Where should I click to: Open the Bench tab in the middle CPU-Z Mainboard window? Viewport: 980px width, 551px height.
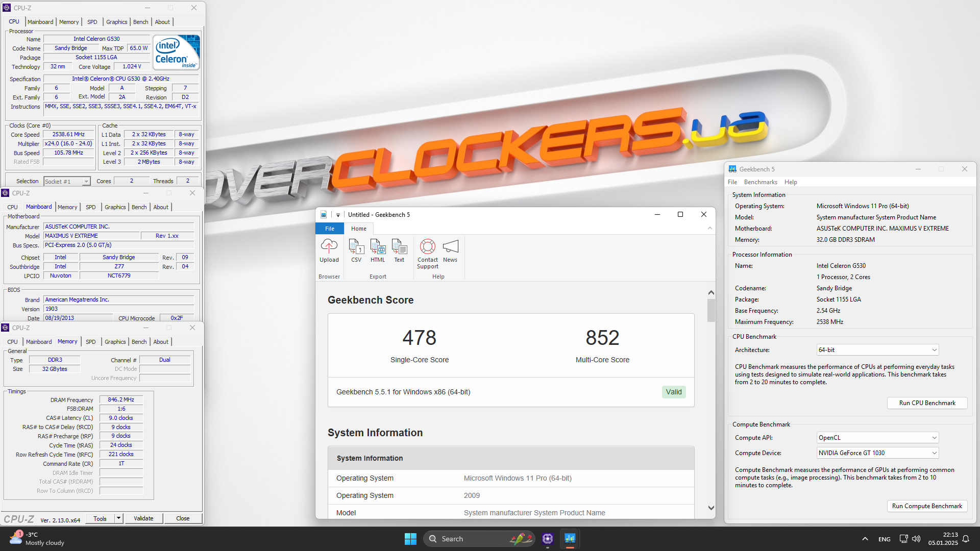(x=139, y=207)
